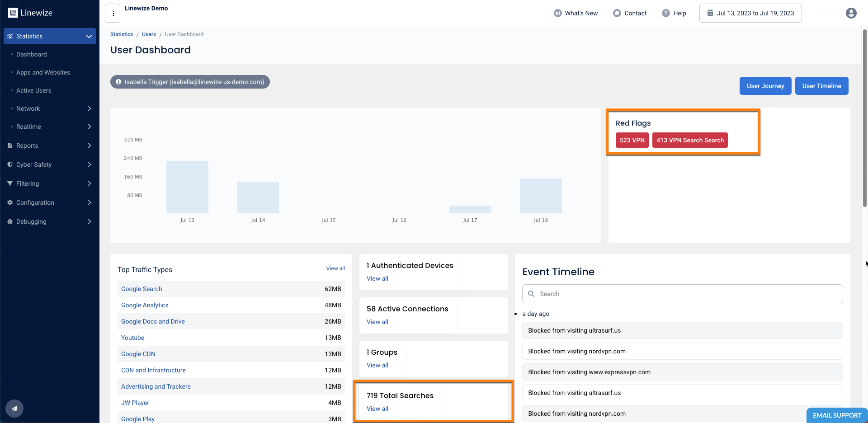Viewport: 868px width, 423px height.
Task: Open Active Users in sidebar
Action: (x=33, y=90)
